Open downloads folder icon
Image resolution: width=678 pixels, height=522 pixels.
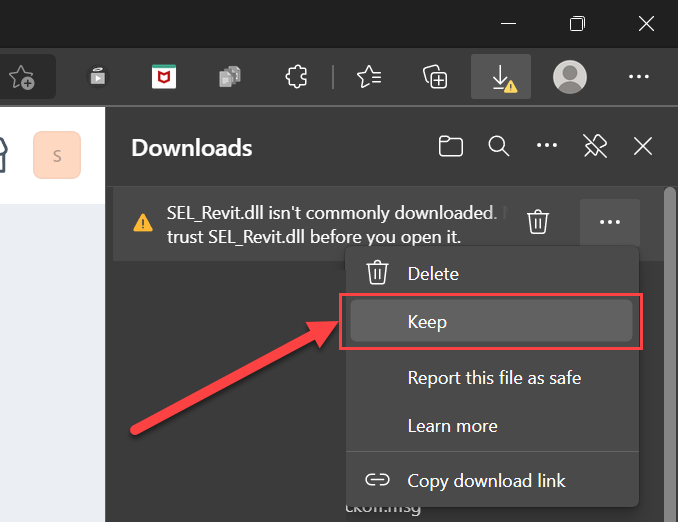point(451,146)
